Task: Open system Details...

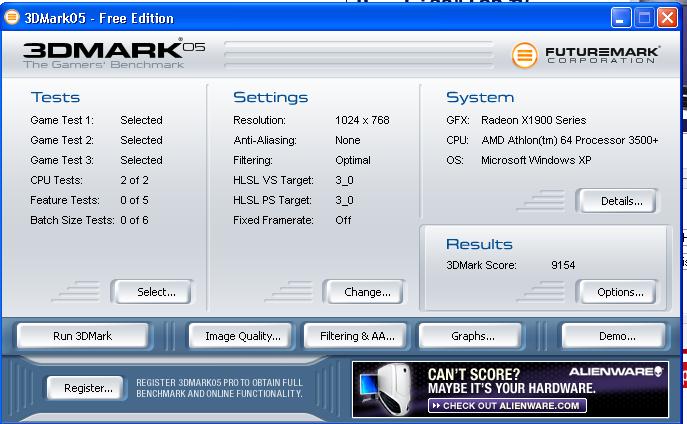Action: [617, 201]
